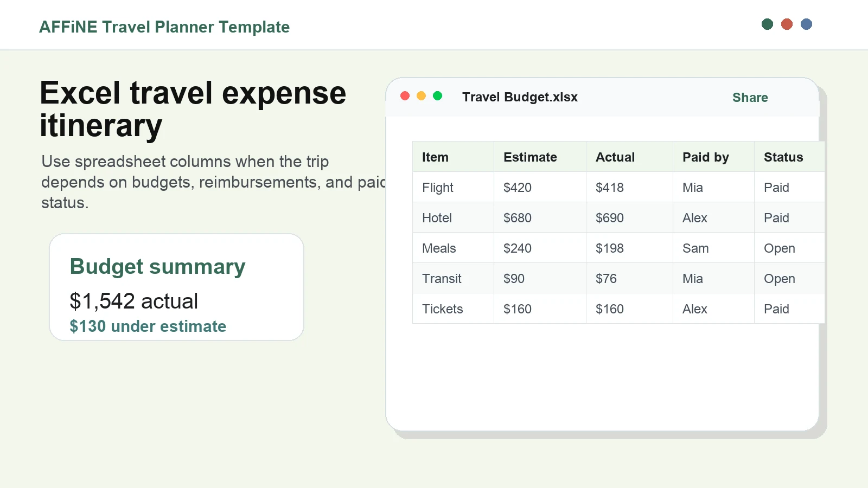Click the green maximize dot of Travel Budget.xlsx
Screen dimensions: 868x488
(x=437, y=96)
